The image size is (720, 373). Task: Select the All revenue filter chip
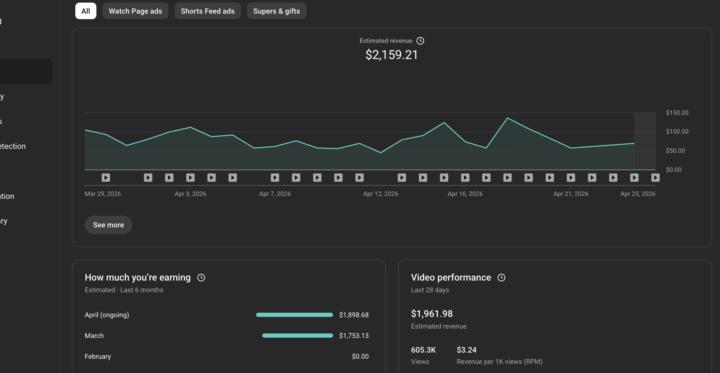coord(86,11)
